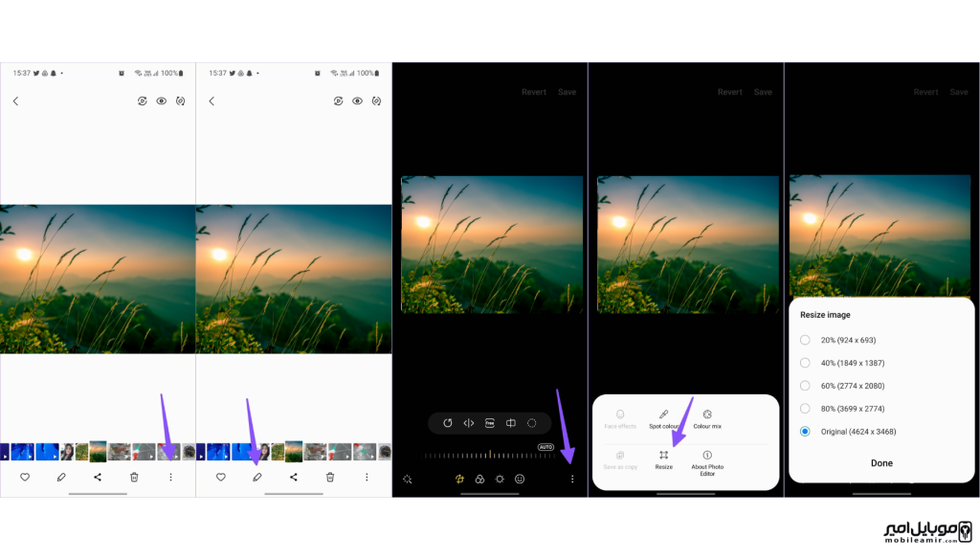Tap the rotate icon in the editor toolbar
Screen dimensions: 980x560
447,423
